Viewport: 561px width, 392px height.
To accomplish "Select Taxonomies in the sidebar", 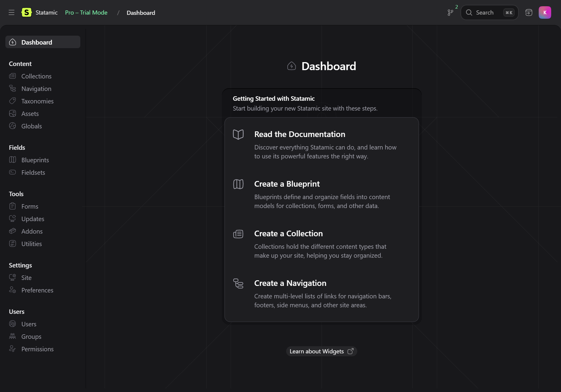I will pyautogui.click(x=43, y=101).
